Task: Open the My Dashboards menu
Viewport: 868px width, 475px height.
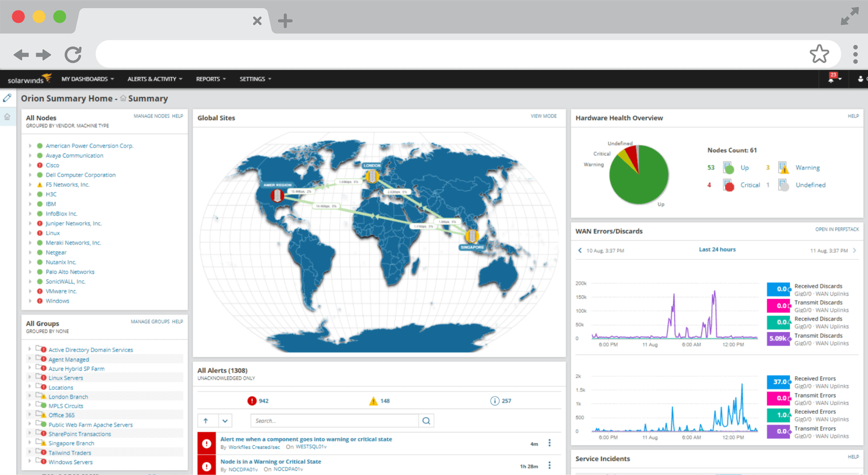Action: click(87, 79)
